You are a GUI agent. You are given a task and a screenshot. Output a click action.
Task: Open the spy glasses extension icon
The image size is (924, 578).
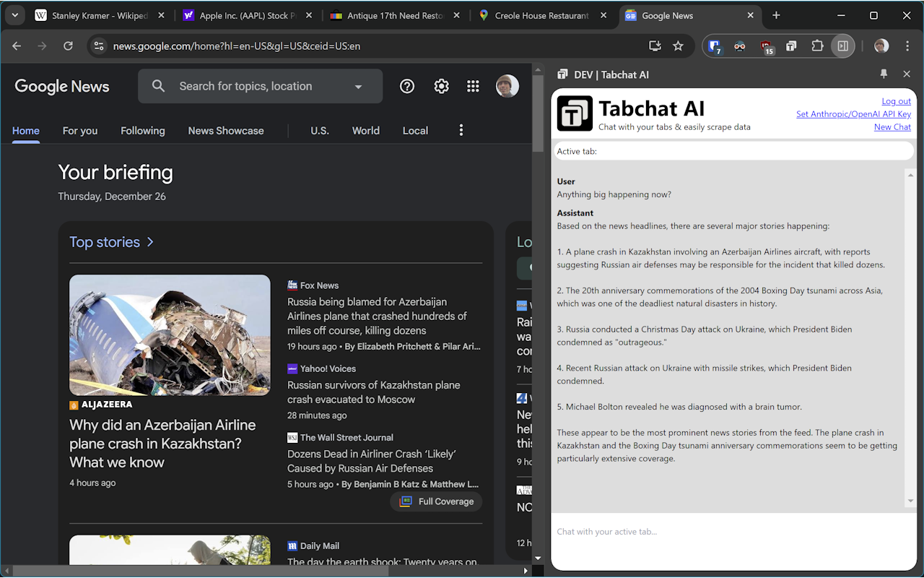click(x=740, y=46)
